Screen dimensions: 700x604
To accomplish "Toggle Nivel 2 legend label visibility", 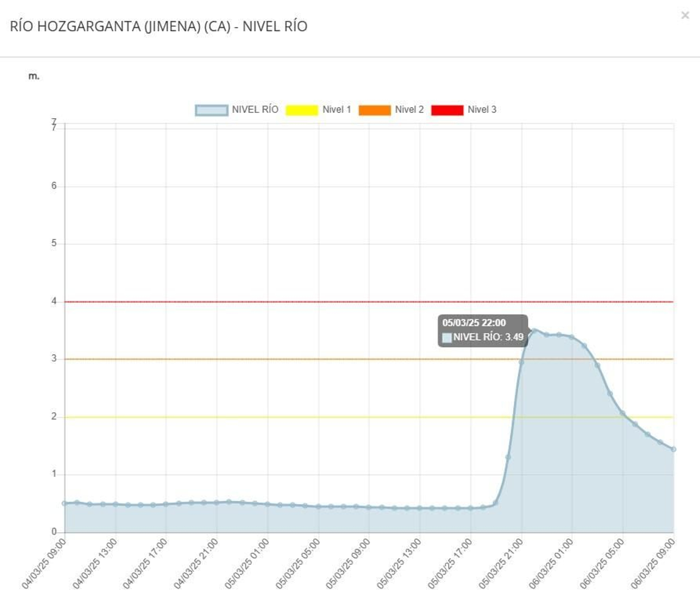I will [x=409, y=110].
